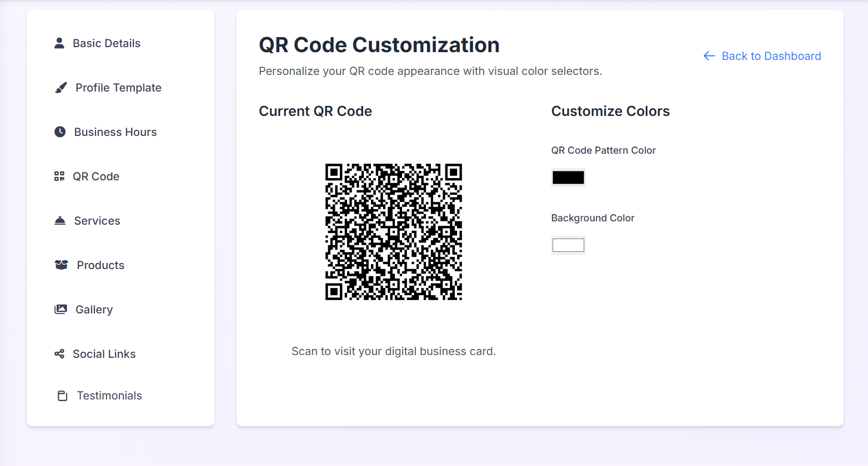868x466 pixels.
Task: Select the Social Links share icon
Action: (x=59, y=353)
